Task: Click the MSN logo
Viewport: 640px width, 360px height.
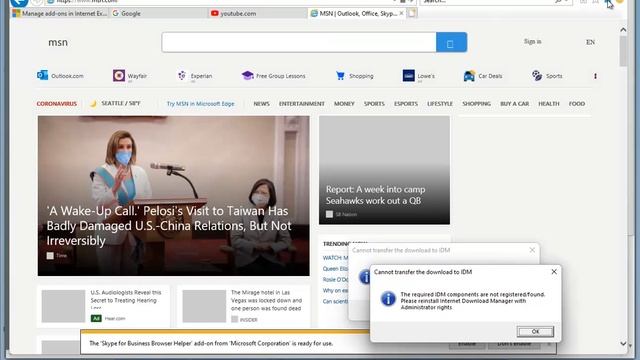Action: click(x=58, y=42)
